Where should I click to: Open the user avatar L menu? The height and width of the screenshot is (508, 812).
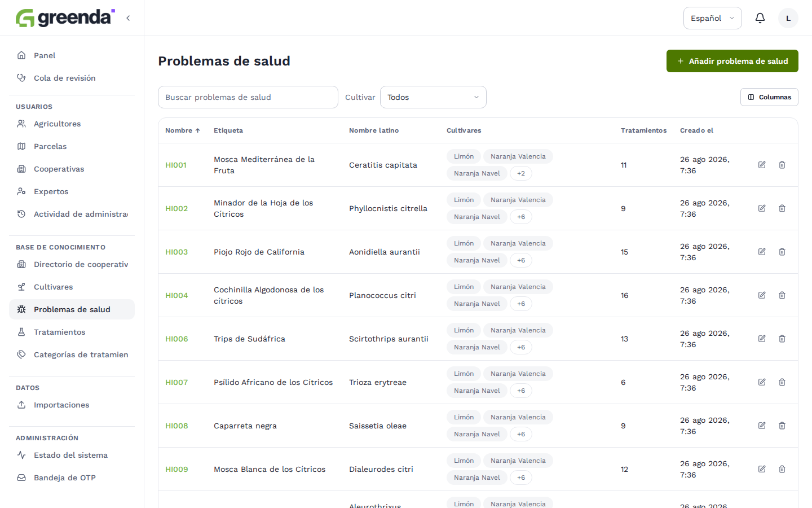(788, 18)
